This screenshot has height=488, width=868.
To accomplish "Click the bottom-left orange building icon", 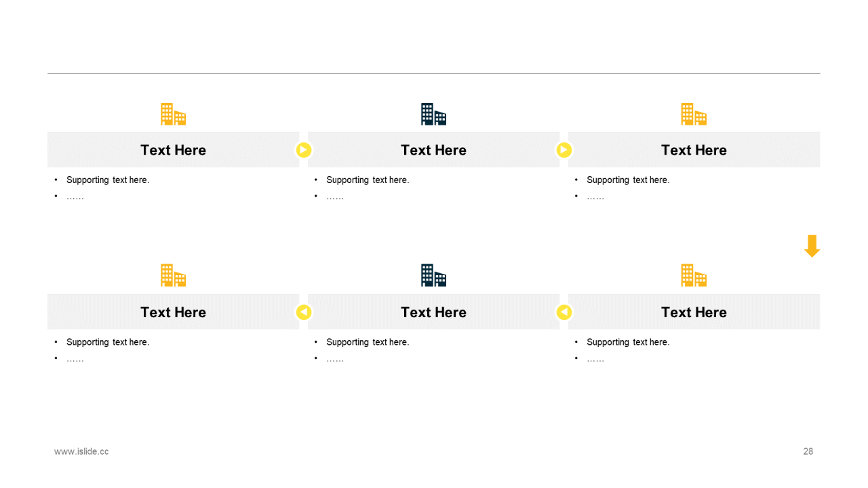I will [x=173, y=275].
